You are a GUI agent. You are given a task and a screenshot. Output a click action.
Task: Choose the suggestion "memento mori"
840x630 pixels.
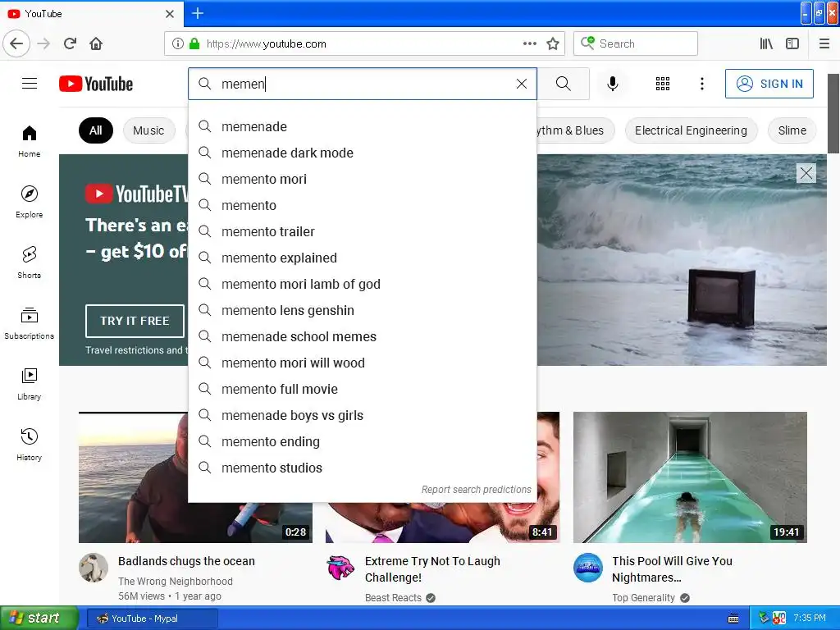point(362,180)
